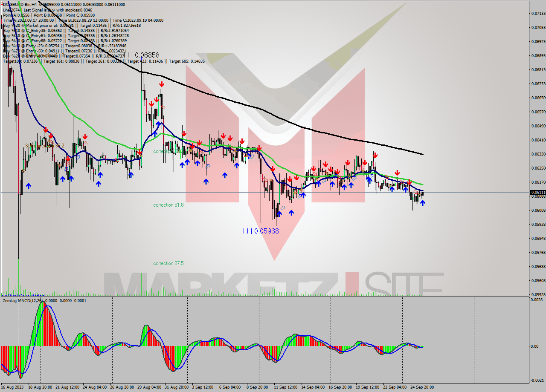This screenshot has width=546, height=392.
Task: Click the 0.0576 price scale value
Action: point(537,252)
